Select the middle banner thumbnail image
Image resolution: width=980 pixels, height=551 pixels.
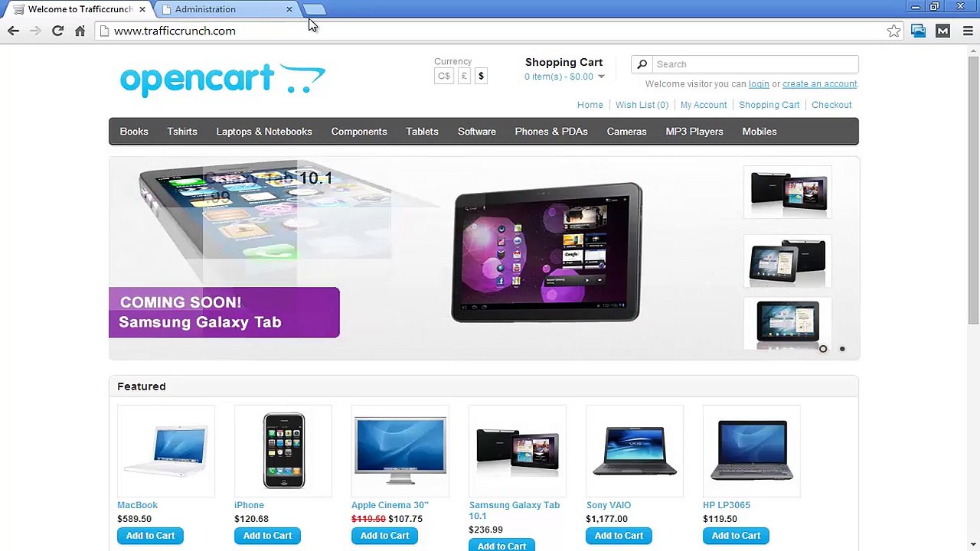click(x=788, y=261)
